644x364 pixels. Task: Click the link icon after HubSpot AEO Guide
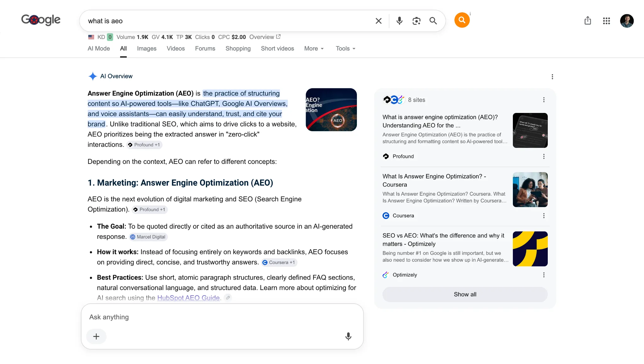coord(228,298)
